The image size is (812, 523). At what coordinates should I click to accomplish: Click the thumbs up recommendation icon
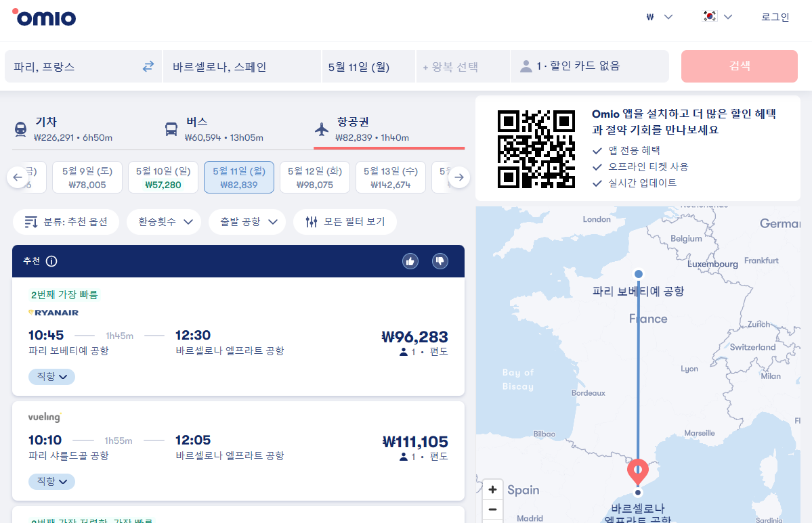(410, 261)
